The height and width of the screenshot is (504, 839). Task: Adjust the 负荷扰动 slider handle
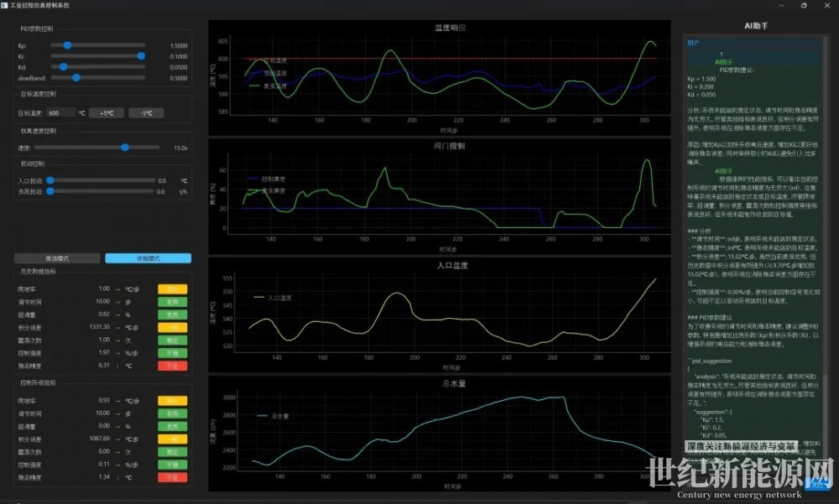(x=50, y=191)
